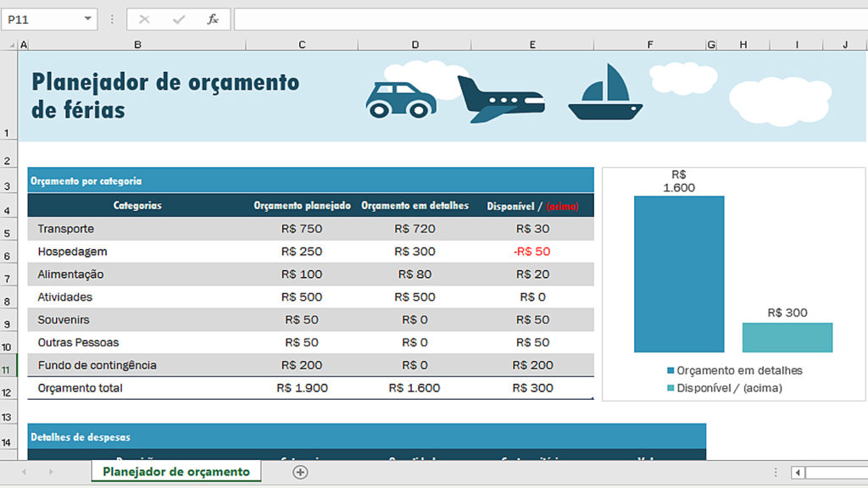This screenshot has height=488, width=868.
Task: Click the Name Box showing P11
Action: 41,19
